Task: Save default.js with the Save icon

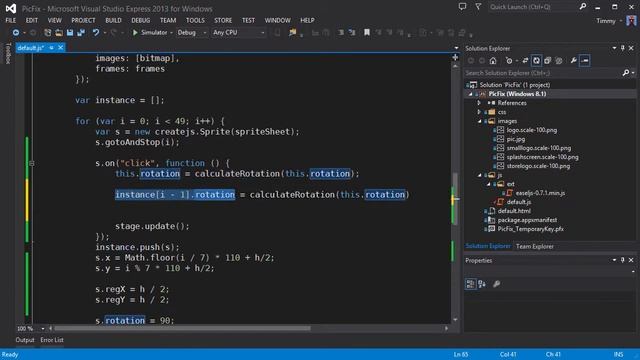Action: pos(70,33)
